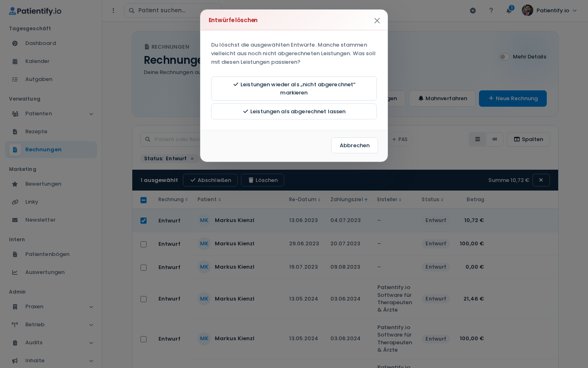Click the Linky link icon

click(x=15, y=202)
